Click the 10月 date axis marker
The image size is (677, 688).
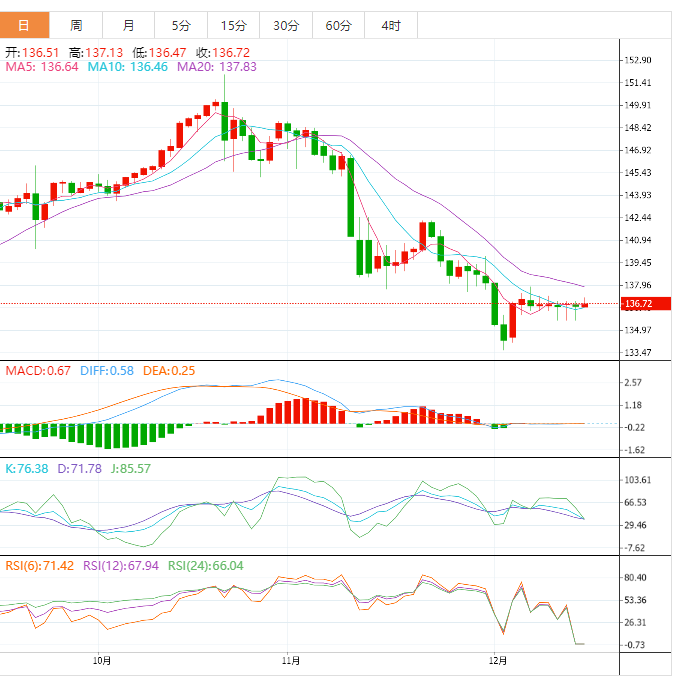[x=102, y=660]
